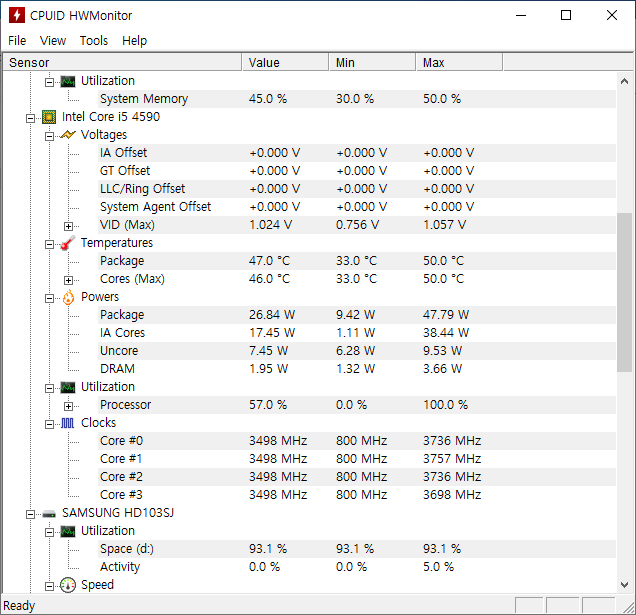Collapse the Intel Core i5 4590 node
This screenshot has height=615, width=636.
coord(30,118)
